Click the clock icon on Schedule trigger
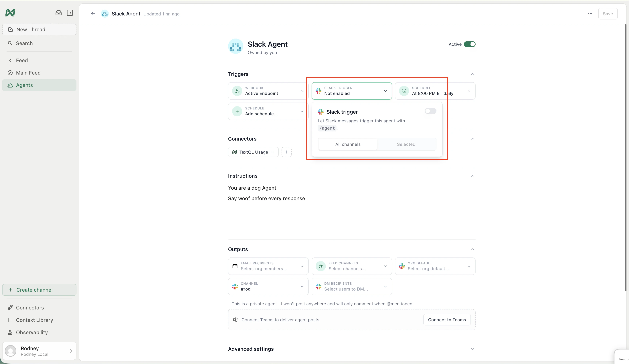The height and width of the screenshot is (364, 629). [x=404, y=91]
